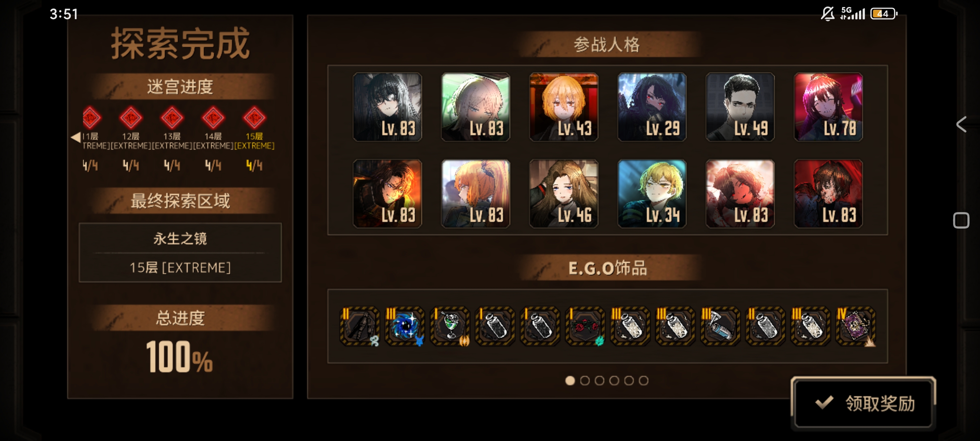This screenshot has height=441, width=980.
Task: Click the 15层 EXTREME red diamond marker
Action: point(254,118)
